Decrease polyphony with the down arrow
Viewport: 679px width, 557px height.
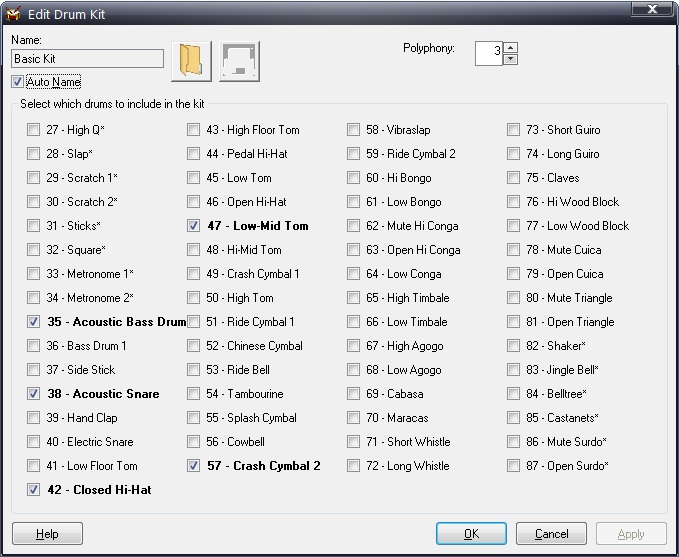pyautogui.click(x=511, y=59)
